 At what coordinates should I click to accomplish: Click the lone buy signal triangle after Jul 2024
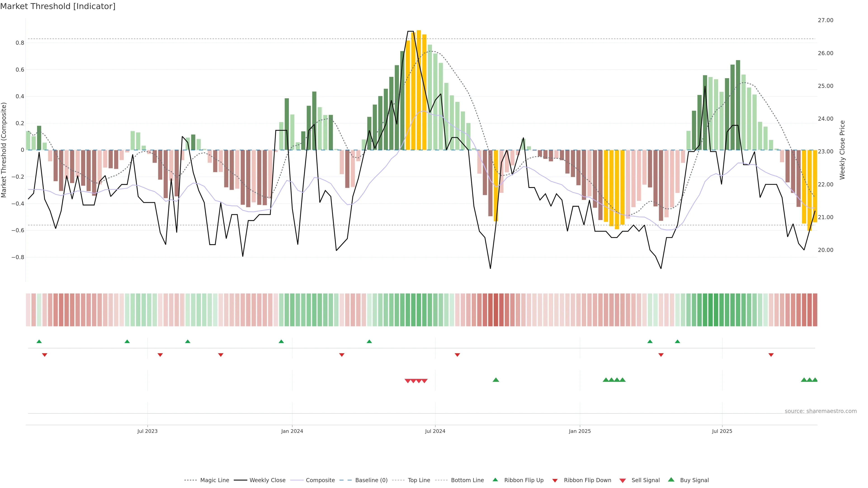tap(496, 380)
